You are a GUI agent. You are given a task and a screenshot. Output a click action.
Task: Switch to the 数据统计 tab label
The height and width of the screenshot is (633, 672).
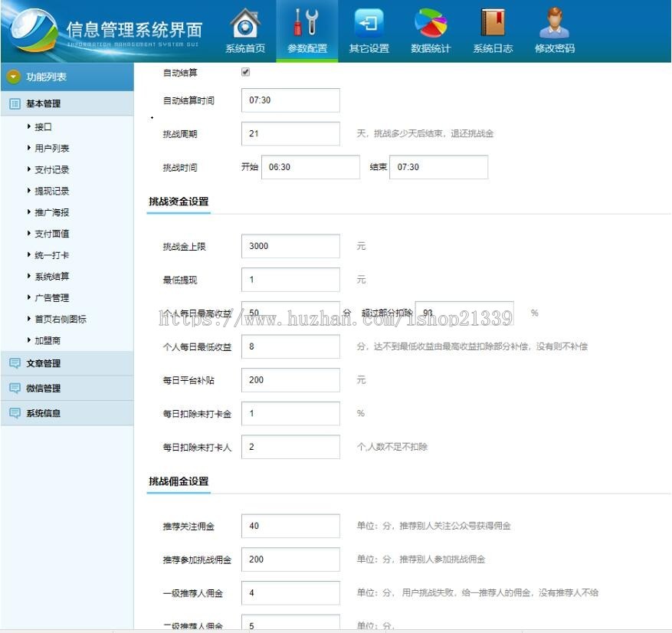(x=431, y=48)
